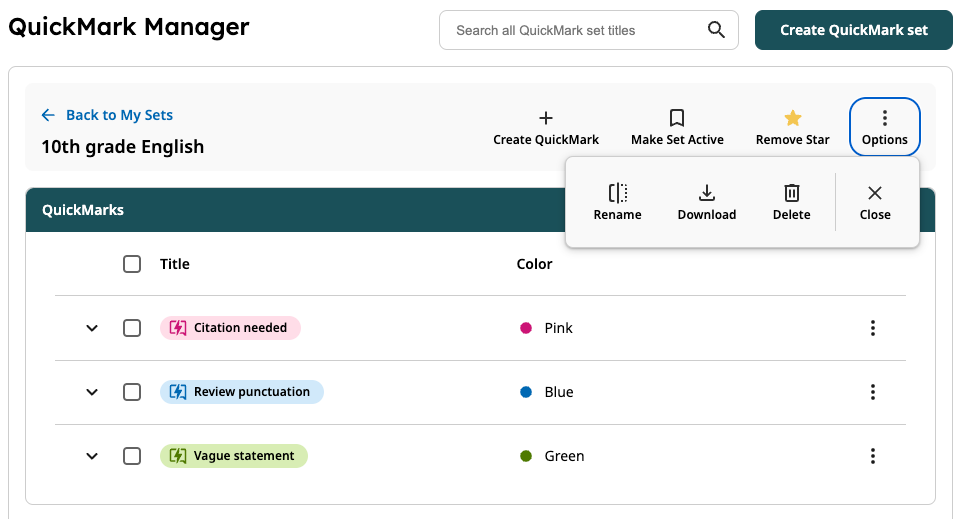Screen dimensions: 966x519
Task: Click the Color column header
Action: pyautogui.click(x=534, y=264)
